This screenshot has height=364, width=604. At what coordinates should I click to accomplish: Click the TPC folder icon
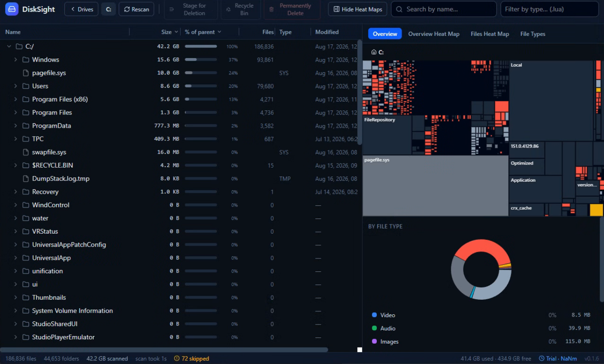(x=26, y=139)
